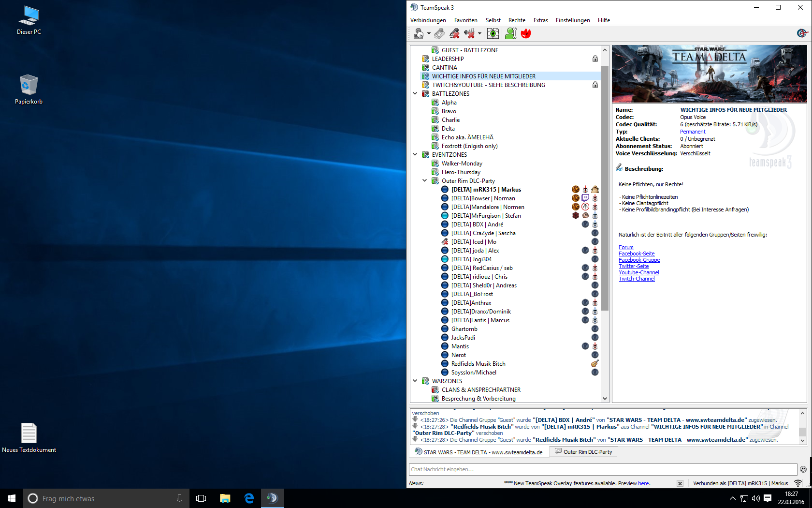Click the house badge next to [DELTA] mRK315 | Markus
The image size is (812, 508).
pyautogui.click(x=595, y=189)
